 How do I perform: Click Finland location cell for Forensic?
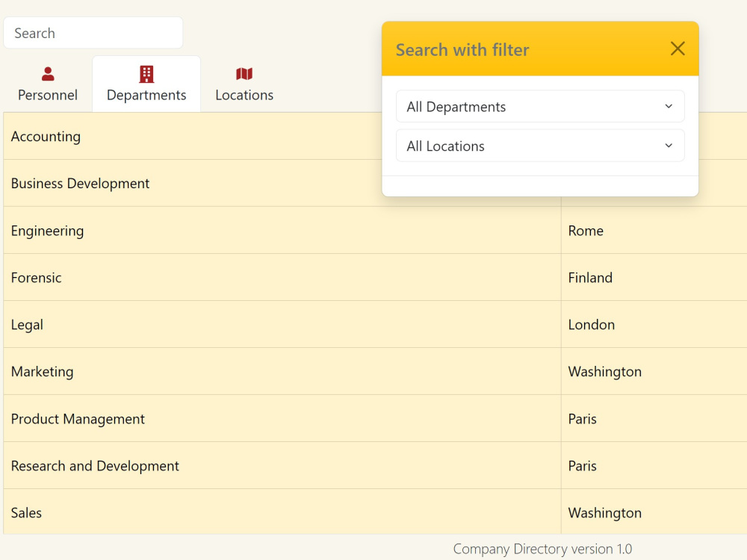[654, 278]
